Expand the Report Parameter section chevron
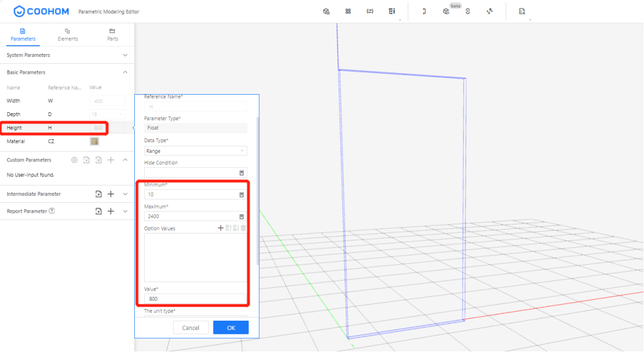 click(x=125, y=211)
